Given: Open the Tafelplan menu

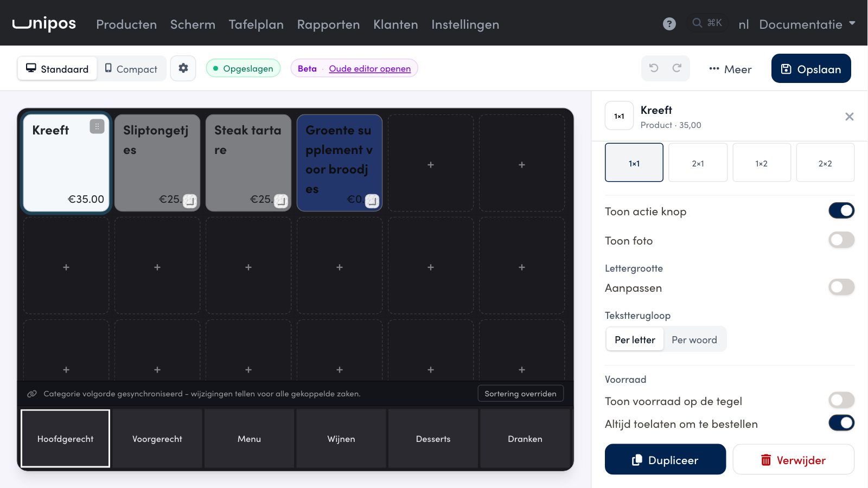Looking at the screenshot, I should [256, 24].
